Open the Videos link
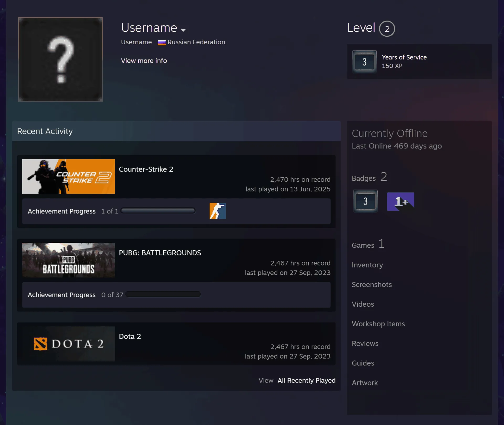Image resolution: width=504 pixels, height=425 pixels. [363, 304]
